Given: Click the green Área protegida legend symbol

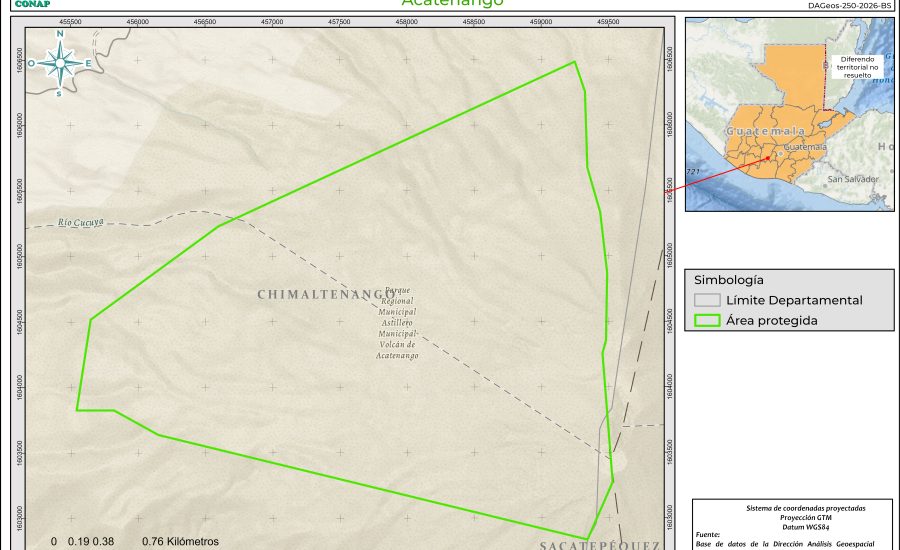Looking at the screenshot, I should click(x=707, y=321).
